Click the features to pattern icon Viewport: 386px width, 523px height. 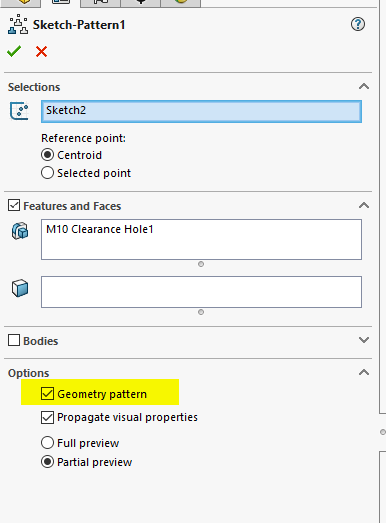(x=20, y=231)
